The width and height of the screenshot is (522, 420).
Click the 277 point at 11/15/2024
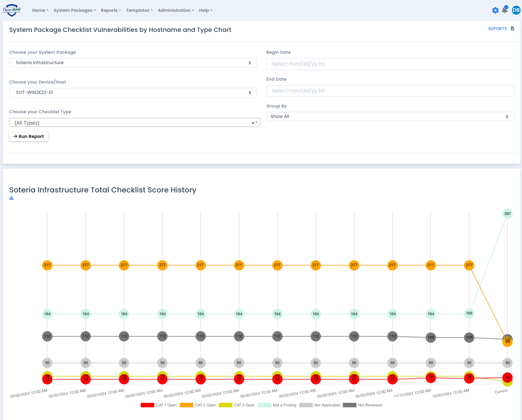pos(431,265)
